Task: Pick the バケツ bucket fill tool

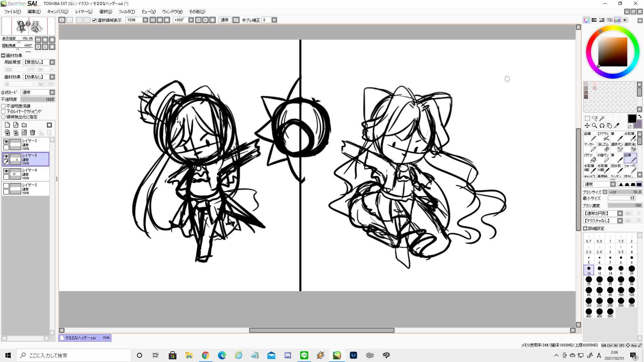Action: point(590,158)
